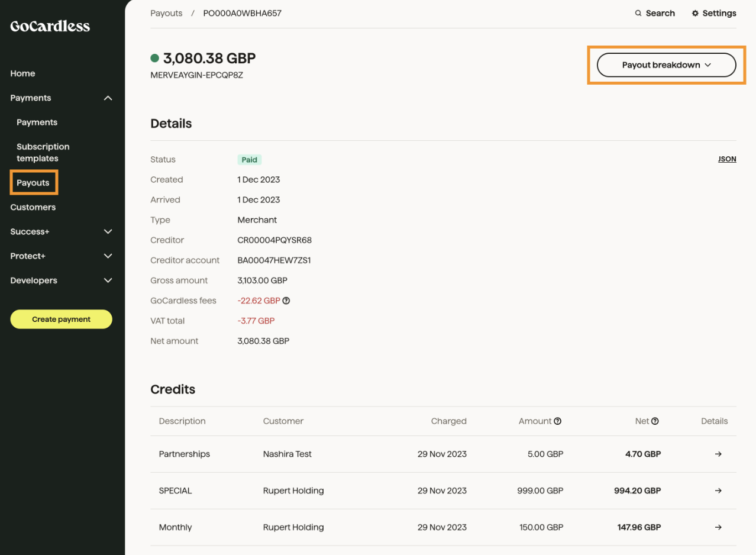Image resolution: width=756 pixels, height=555 pixels.
Task: Open details arrow for Partnerships credit
Action: pos(718,454)
